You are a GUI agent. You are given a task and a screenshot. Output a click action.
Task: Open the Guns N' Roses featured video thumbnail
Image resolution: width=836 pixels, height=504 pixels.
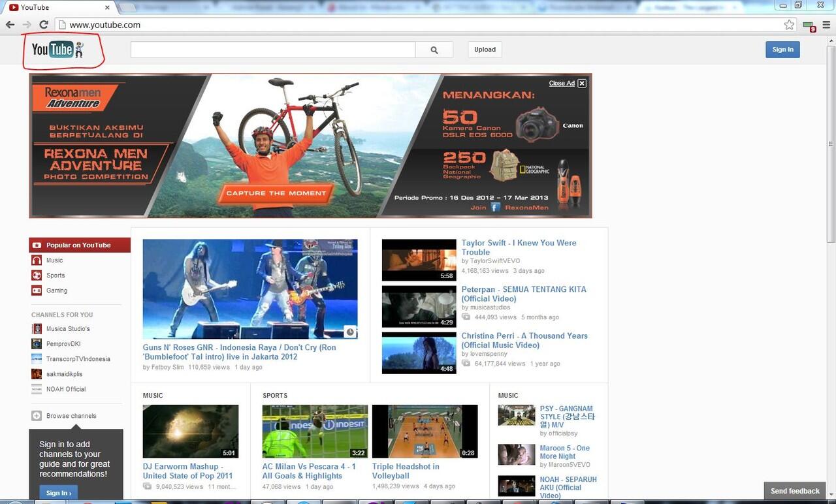(250, 289)
